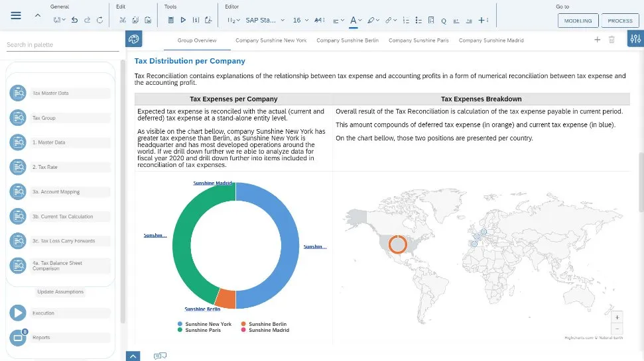Screen dimensions: 644x361
Task: Click the undo arrow in General
Action: 74,21
